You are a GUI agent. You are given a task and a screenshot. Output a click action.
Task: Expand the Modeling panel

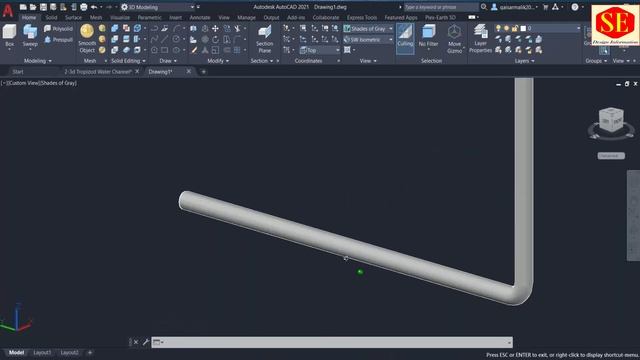click(x=38, y=61)
